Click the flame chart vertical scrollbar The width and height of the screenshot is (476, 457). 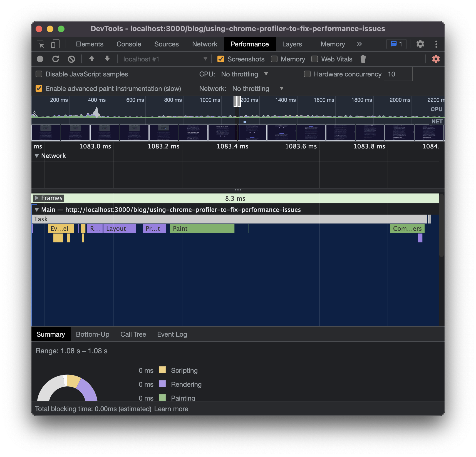click(441, 226)
